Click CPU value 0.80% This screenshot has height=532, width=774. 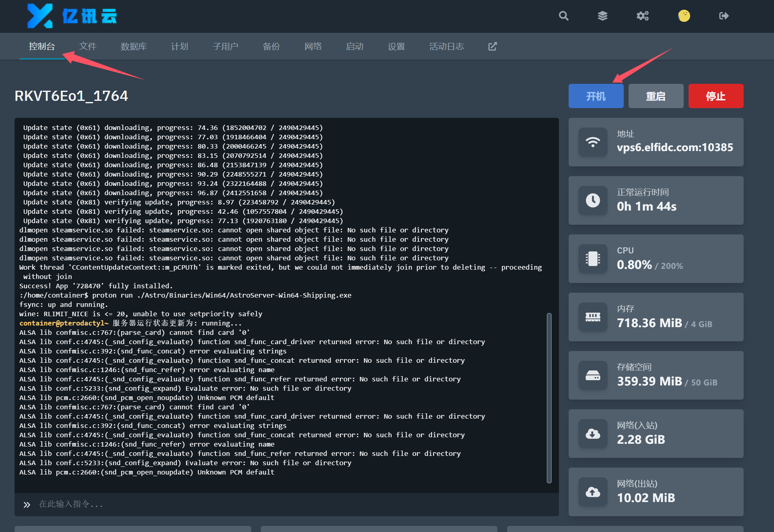tap(634, 265)
